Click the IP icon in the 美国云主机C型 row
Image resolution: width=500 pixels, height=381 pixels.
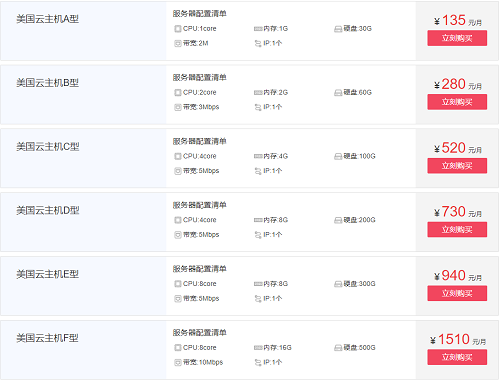(x=258, y=171)
